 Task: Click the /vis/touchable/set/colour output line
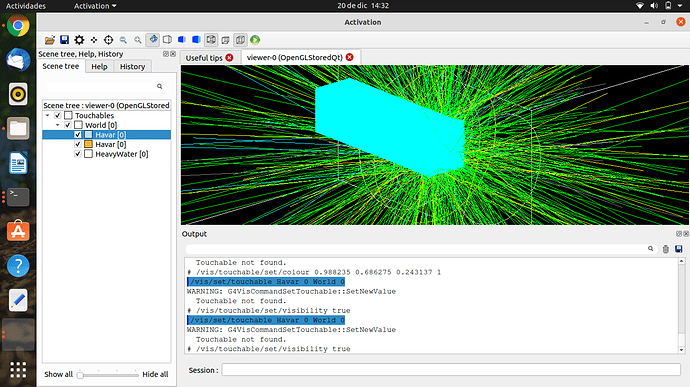pos(314,272)
